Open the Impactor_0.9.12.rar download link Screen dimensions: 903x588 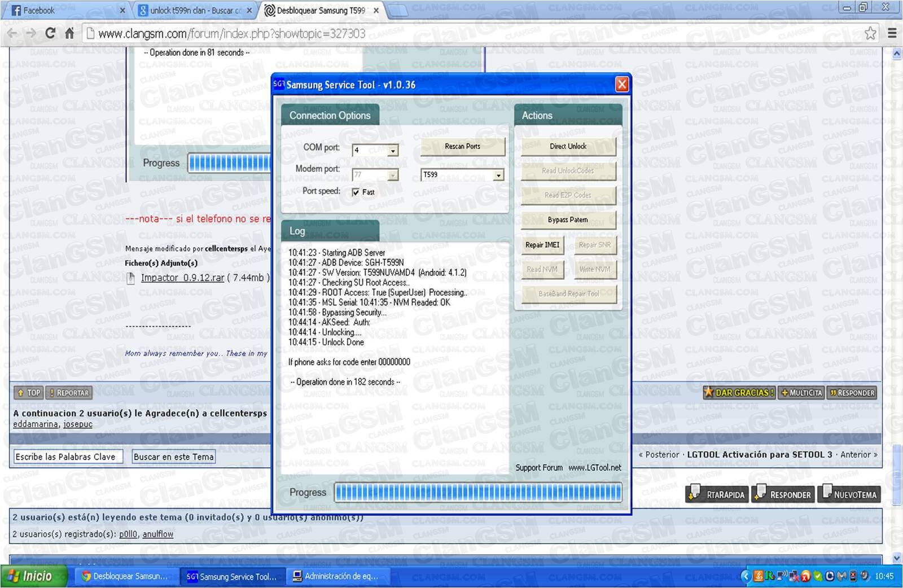click(182, 278)
